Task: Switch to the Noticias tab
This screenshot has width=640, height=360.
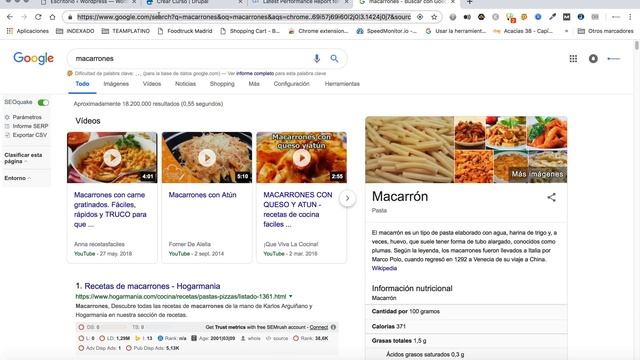Action: pyautogui.click(x=185, y=84)
